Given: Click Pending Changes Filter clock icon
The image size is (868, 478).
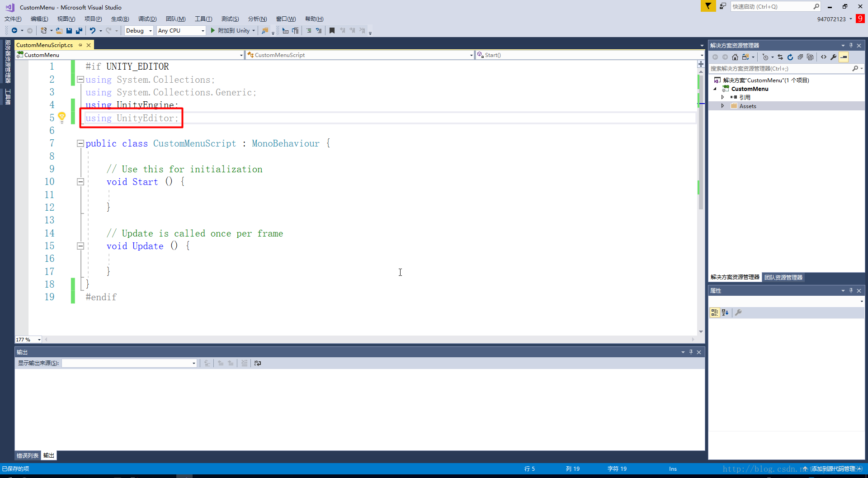Looking at the screenshot, I should click(765, 57).
